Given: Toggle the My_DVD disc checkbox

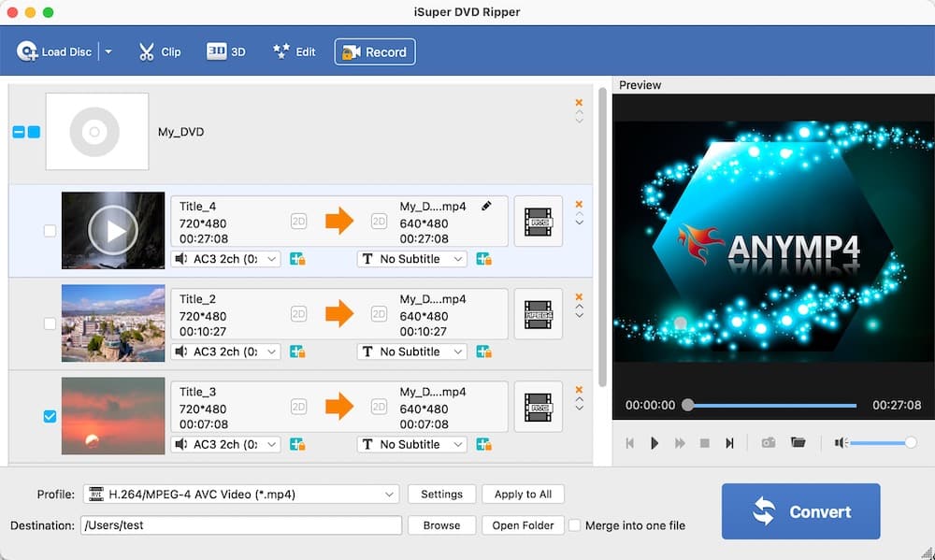Looking at the screenshot, I should 35,132.
